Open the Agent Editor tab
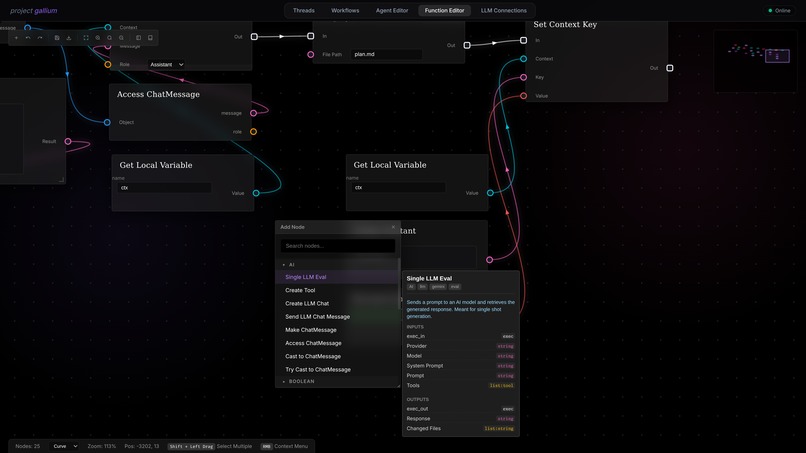 (x=392, y=10)
